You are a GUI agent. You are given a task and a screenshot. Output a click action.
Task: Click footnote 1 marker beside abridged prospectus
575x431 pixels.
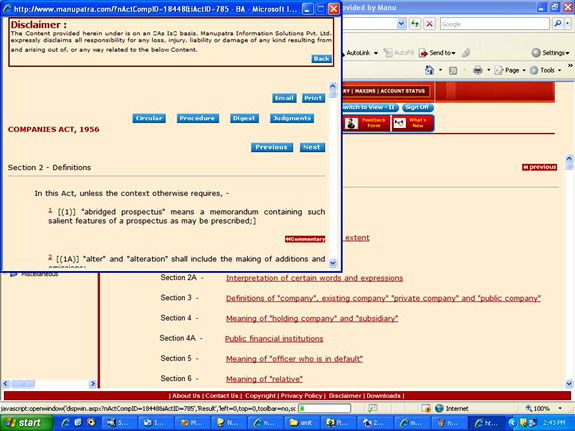(51, 211)
